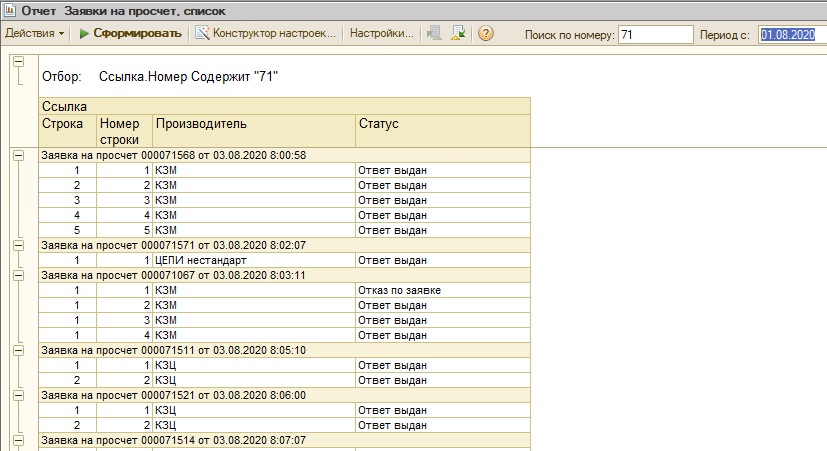Viewport: 827px width, 451px height.
Task: Select the ЦЕПИ нестандарт cell
Action: [x=254, y=260]
